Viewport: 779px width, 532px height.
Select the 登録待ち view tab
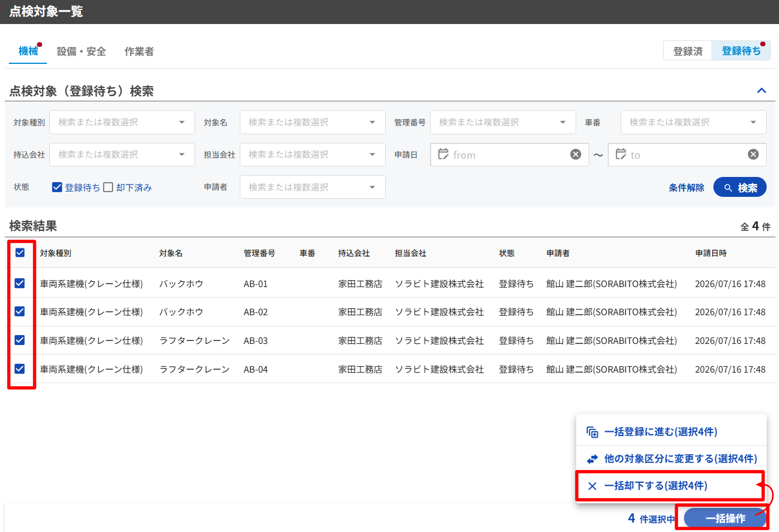pos(741,51)
